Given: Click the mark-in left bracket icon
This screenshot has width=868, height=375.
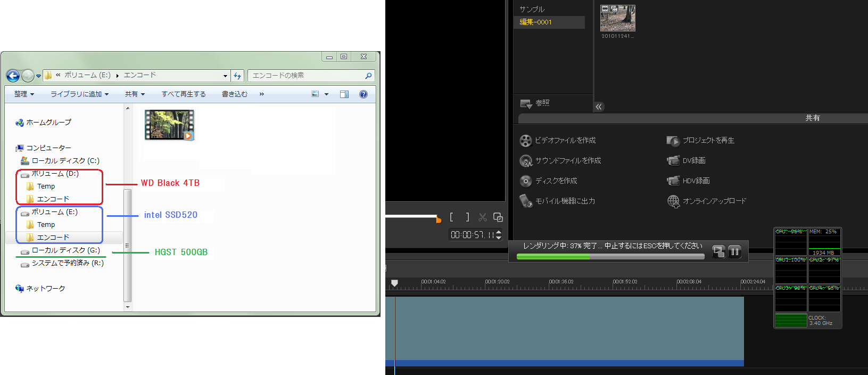Looking at the screenshot, I should coord(451,217).
